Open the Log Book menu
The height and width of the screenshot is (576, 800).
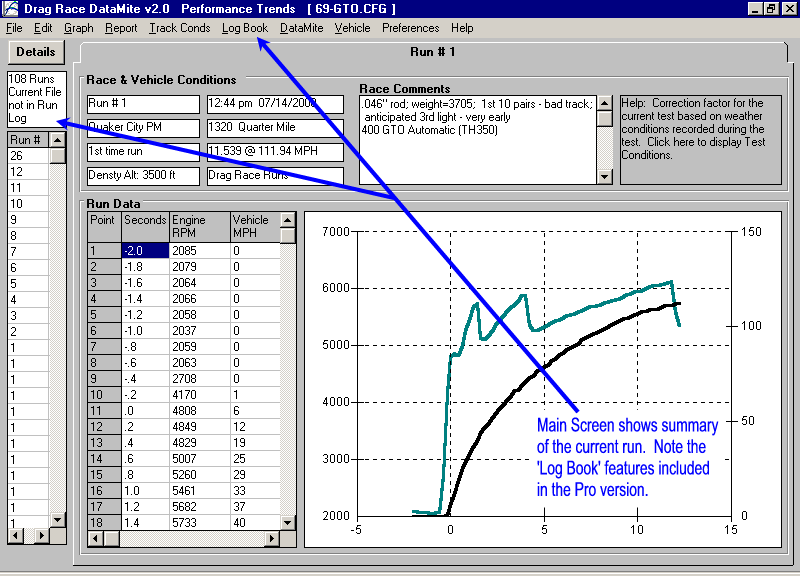(245, 28)
